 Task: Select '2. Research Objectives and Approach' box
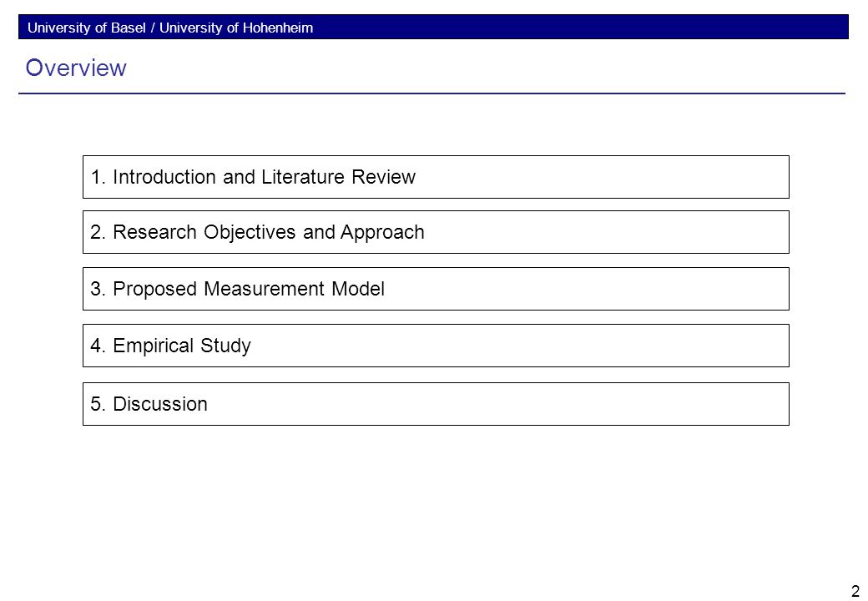[x=436, y=232]
